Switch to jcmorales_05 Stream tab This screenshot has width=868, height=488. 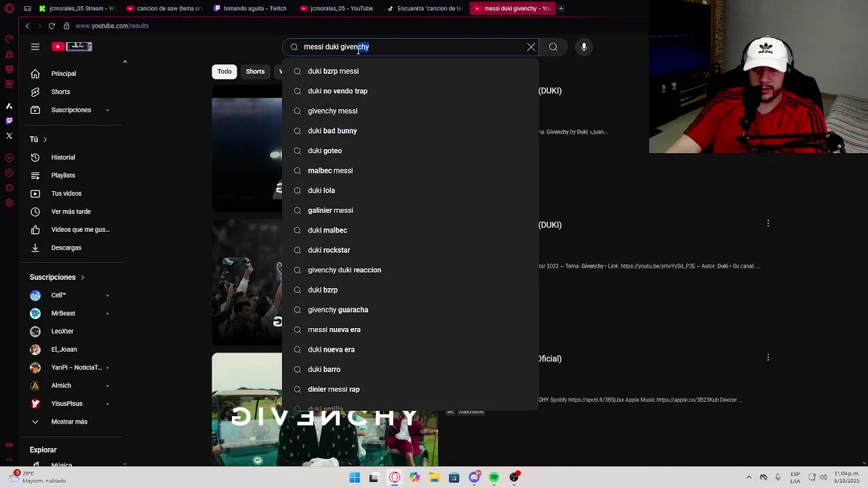pos(77,8)
